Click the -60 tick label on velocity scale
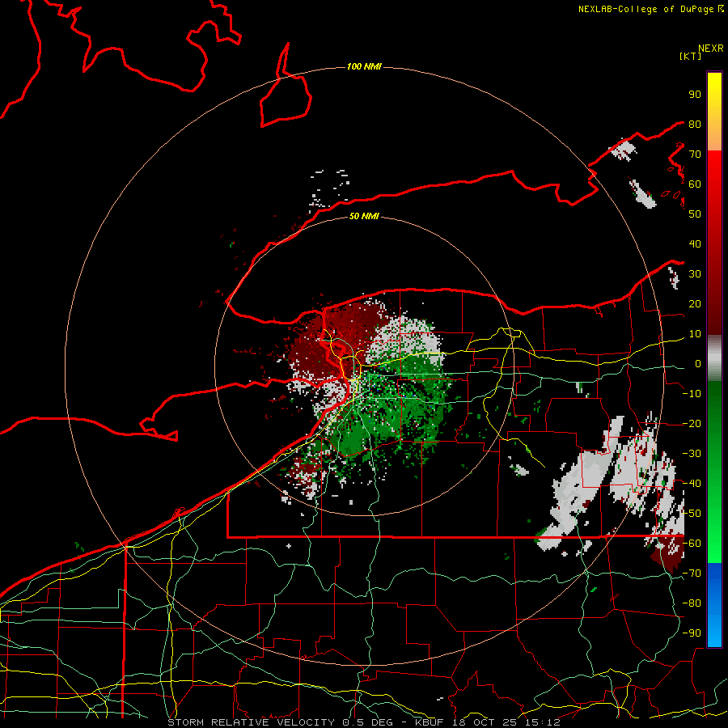Screen dimensions: 728x728 point(692,544)
